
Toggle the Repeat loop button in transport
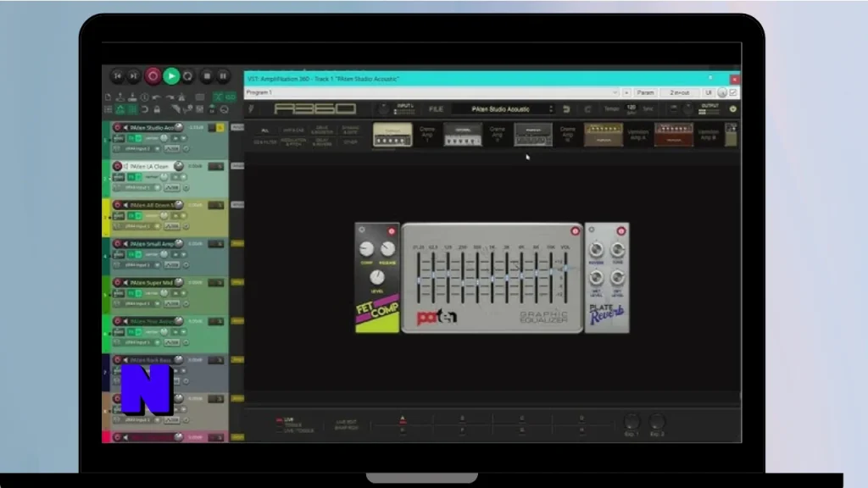tap(188, 75)
